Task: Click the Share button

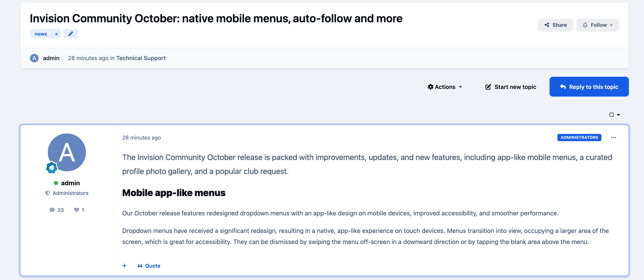Action: 556,25
